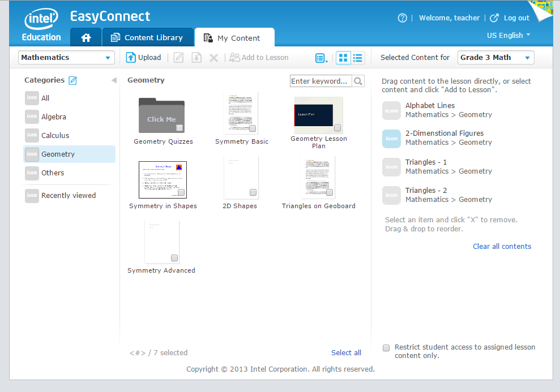Collapse the Categories panel arrow
This screenshot has width=560, height=392.
click(114, 80)
